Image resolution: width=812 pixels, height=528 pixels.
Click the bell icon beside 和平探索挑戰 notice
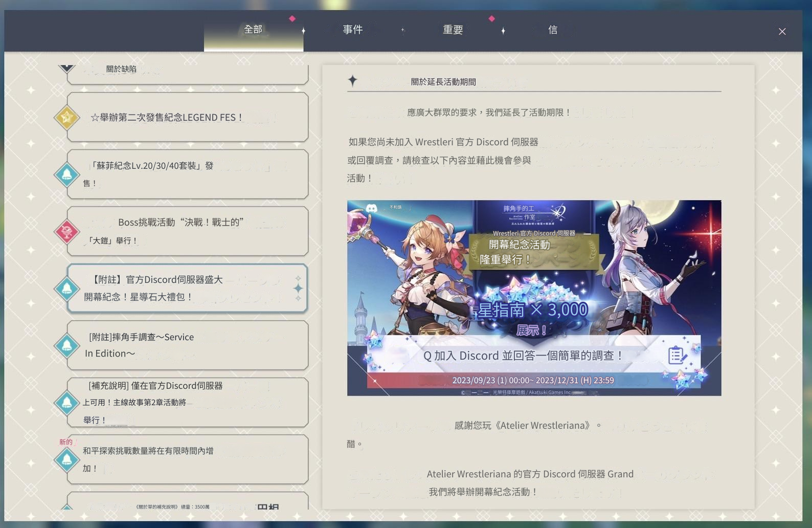pos(66,459)
